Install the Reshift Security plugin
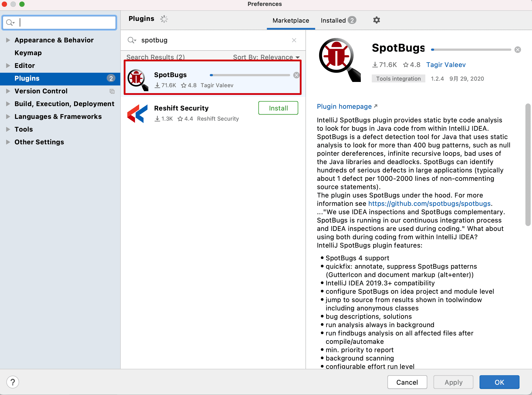Image resolution: width=532 pixels, height=395 pixels. point(278,108)
